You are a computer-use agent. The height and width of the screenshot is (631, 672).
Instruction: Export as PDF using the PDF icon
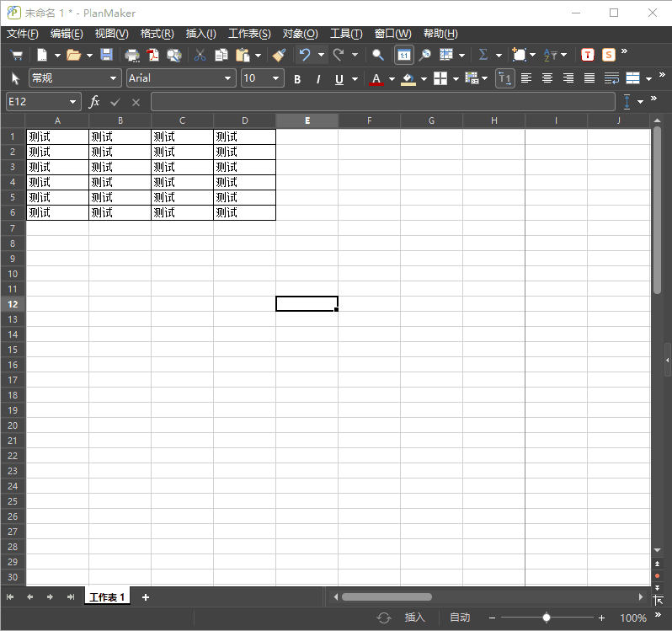[x=153, y=55]
